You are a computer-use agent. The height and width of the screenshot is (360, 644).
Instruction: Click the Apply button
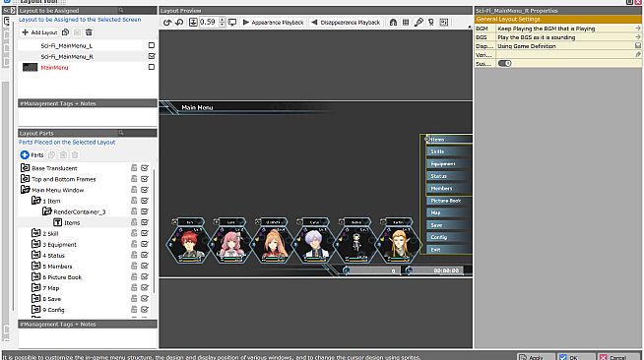(x=536, y=356)
